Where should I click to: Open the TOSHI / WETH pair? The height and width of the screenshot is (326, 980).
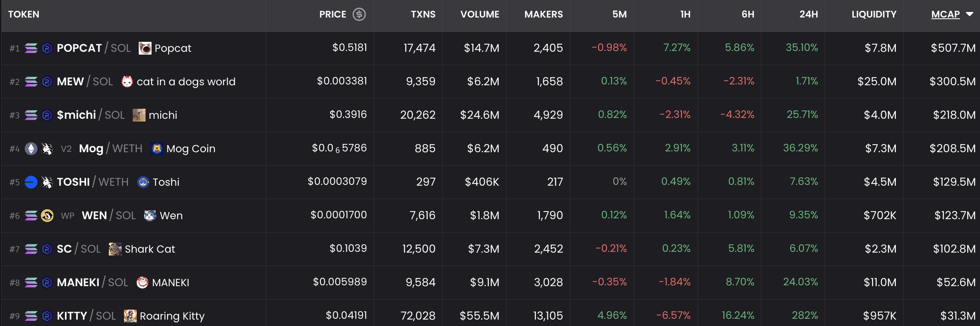pyautogui.click(x=93, y=182)
